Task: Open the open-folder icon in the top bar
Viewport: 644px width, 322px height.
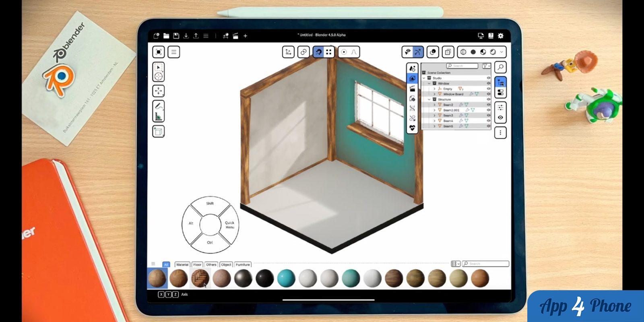Action: pyautogui.click(x=166, y=36)
